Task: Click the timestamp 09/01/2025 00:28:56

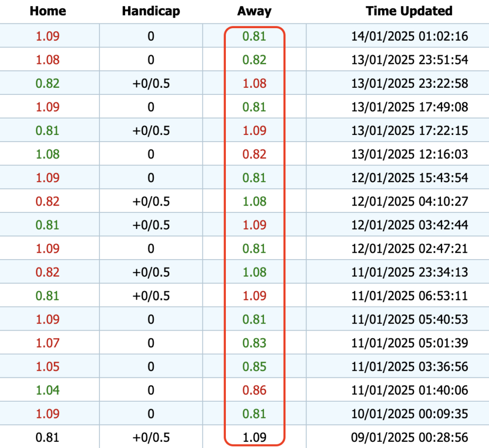Action: pyautogui.click(x=409, y=437)
